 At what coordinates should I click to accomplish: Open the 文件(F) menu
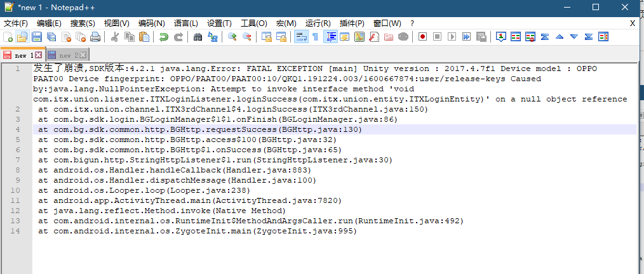click(16, 23)
